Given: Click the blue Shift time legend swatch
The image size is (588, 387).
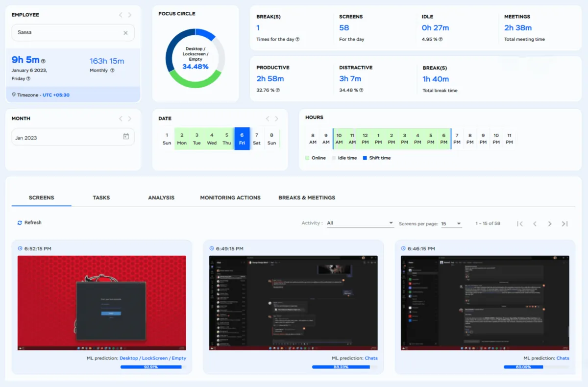Looking at the screenshot, I should tap(365, 158).
